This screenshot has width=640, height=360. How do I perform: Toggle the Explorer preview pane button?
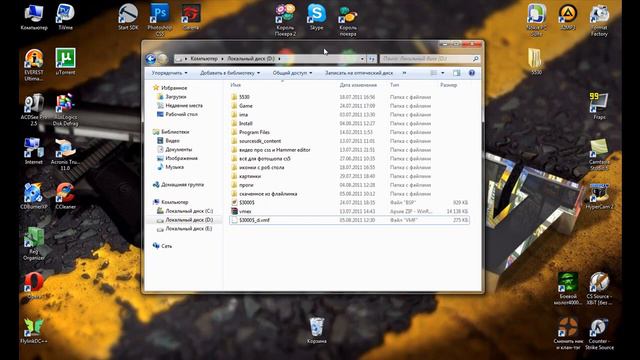click(456, 73)
